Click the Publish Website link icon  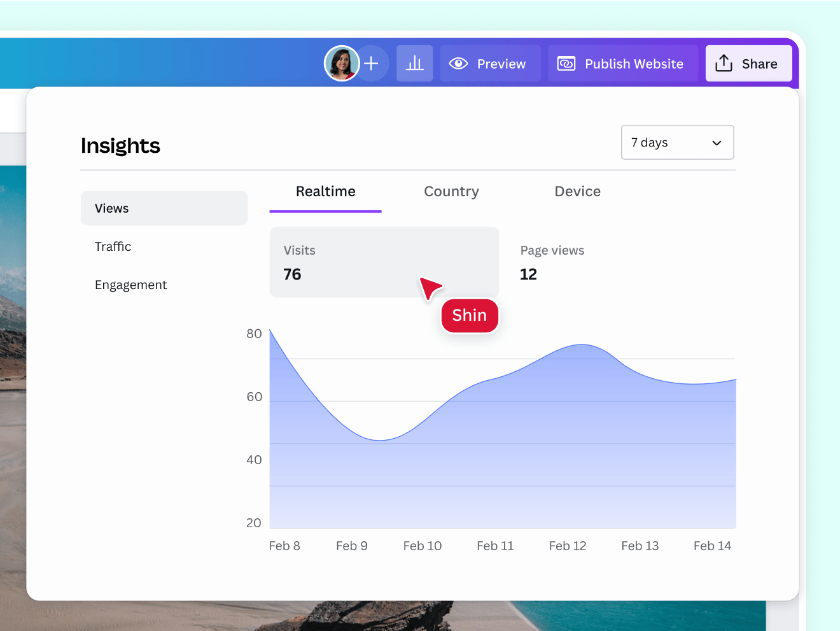coord(566,64)
